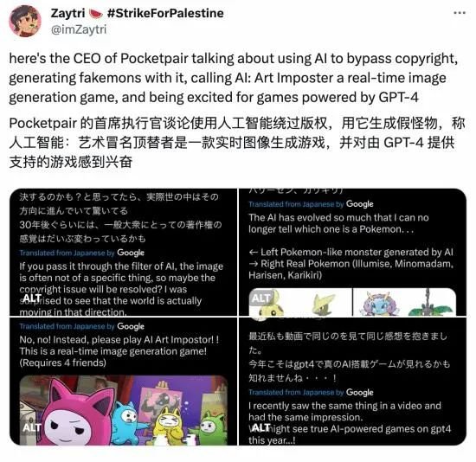Open the #StrikeForPalestine hashtag
Screen dimensions: 476x462
click(x=165, y=13)
